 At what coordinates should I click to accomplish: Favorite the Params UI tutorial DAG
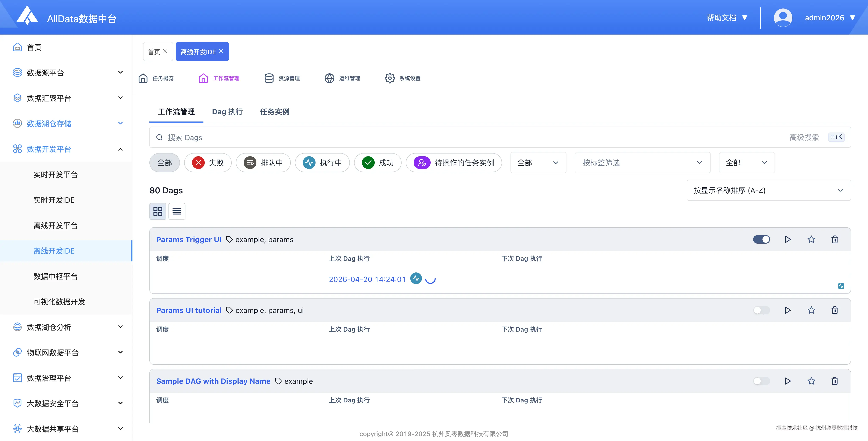(x=811, y=310)
